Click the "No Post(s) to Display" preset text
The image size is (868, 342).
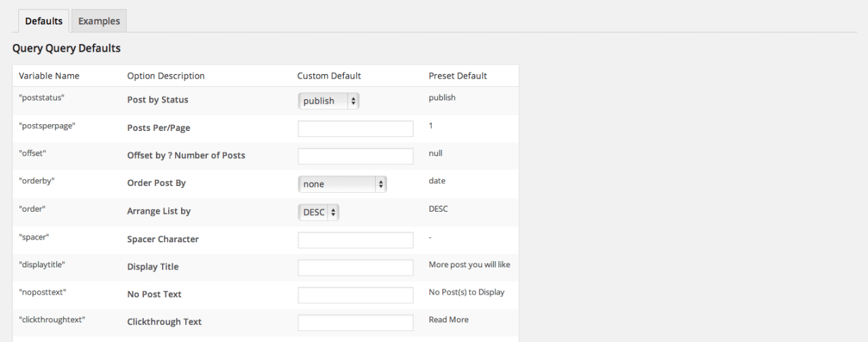pyautogui.click(x=467, y=292)
